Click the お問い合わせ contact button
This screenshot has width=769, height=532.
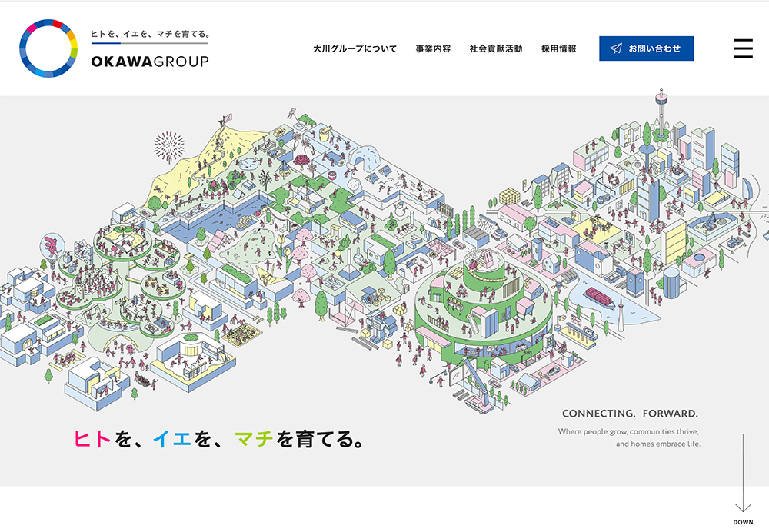click(646, 47)
